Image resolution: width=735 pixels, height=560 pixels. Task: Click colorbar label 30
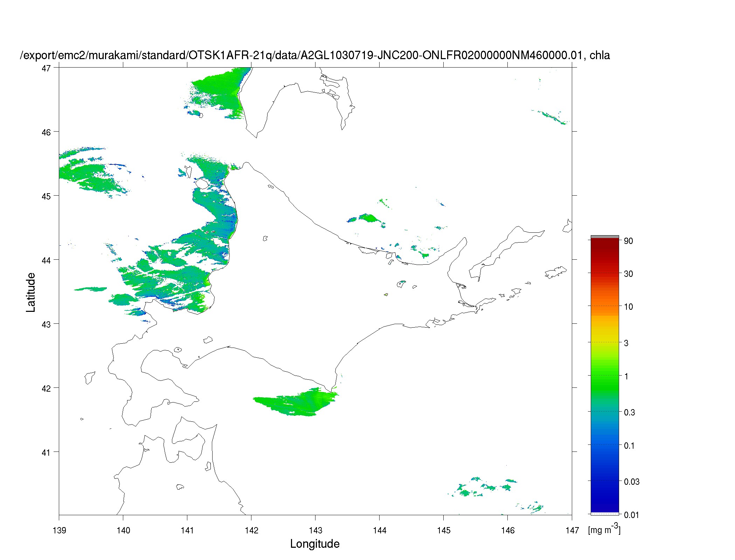pyautogui.click(x=628, y=274)
